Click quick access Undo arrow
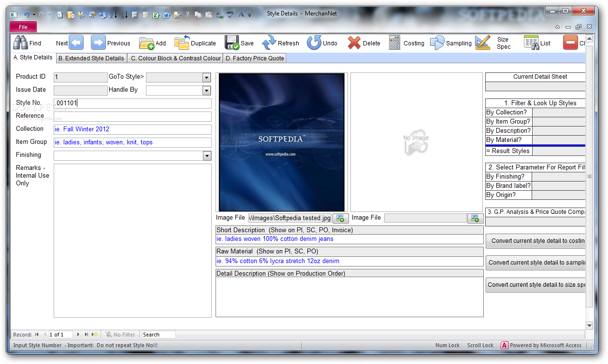This screenshot has height=364, width=608. click(x=27, y=15)
